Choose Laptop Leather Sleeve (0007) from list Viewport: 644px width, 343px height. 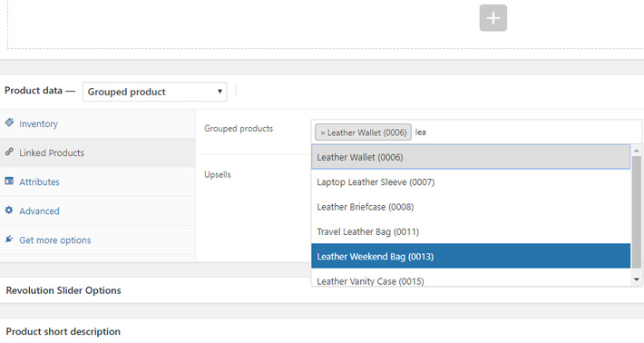pos(471,182)
